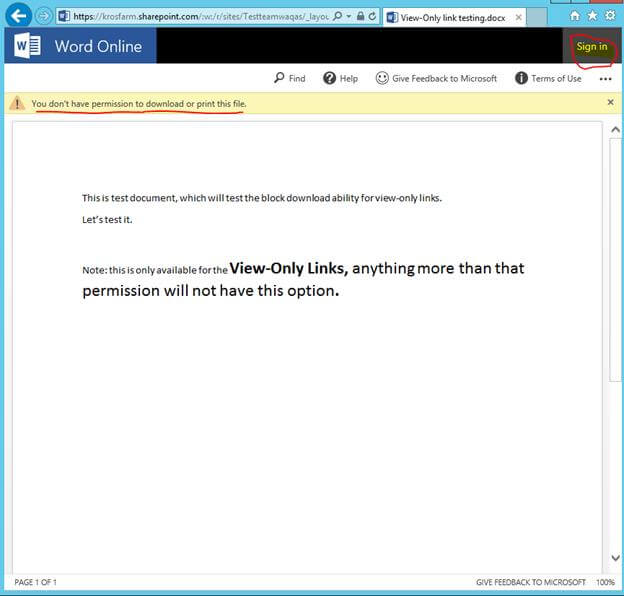The image size is (624, 596).
Task: Click the 100% zoom level
Action: pos(605,582)
